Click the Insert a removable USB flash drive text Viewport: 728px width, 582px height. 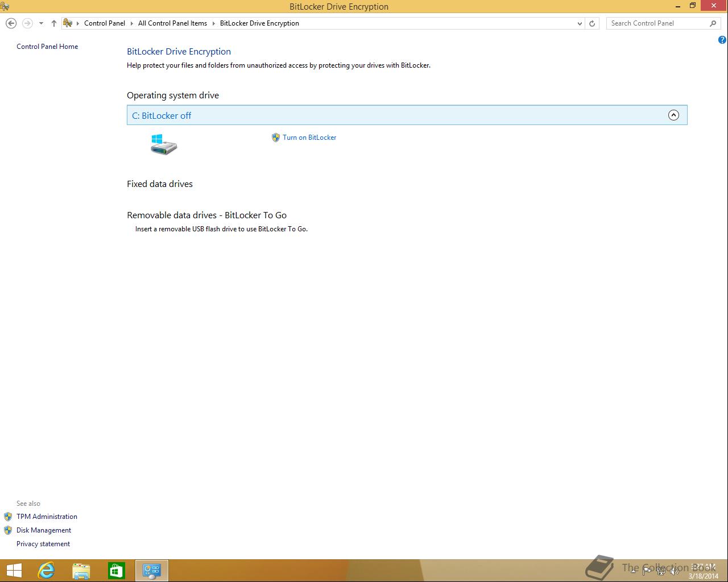coord(221,229)
